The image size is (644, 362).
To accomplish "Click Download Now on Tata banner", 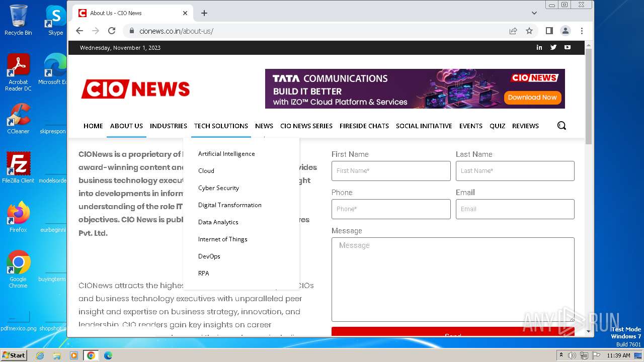I will coord(532,98).
